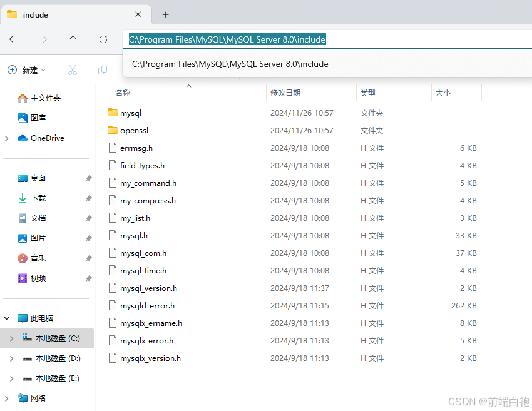Expand 本地磁盘 (C:) tree node

[11, 338]
